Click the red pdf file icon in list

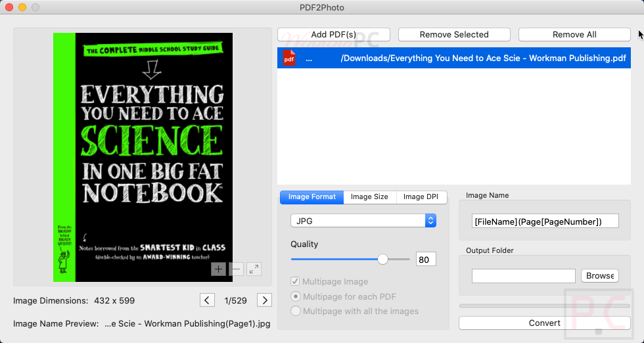pyautogui.click(x=289, y=58)
